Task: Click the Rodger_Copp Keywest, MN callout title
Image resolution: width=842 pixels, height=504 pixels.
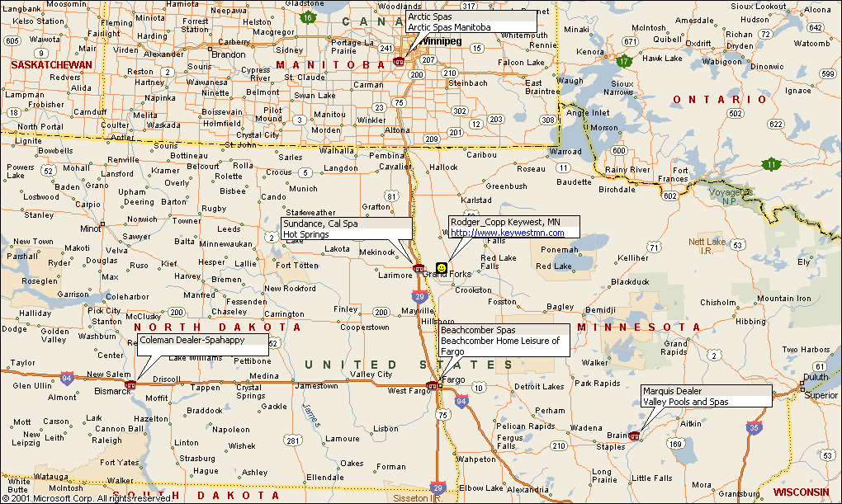Action: [x=505, y=222]
